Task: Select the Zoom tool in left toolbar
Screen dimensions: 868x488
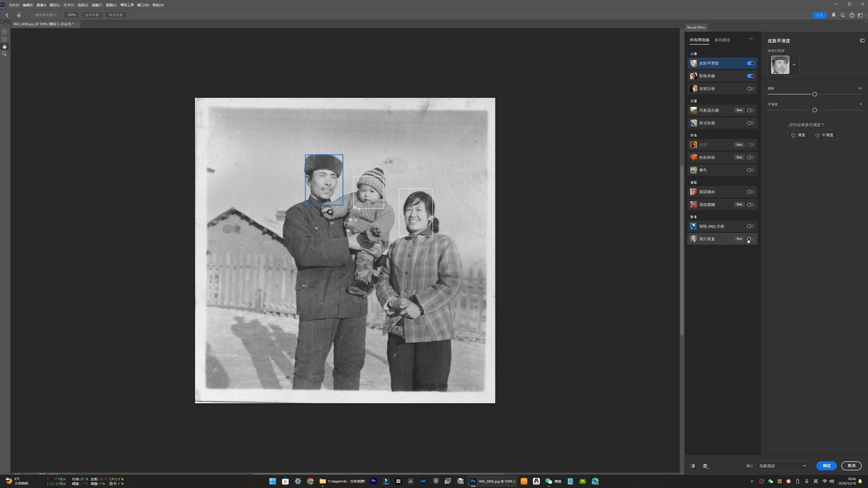Action: [x=4, y=54]
